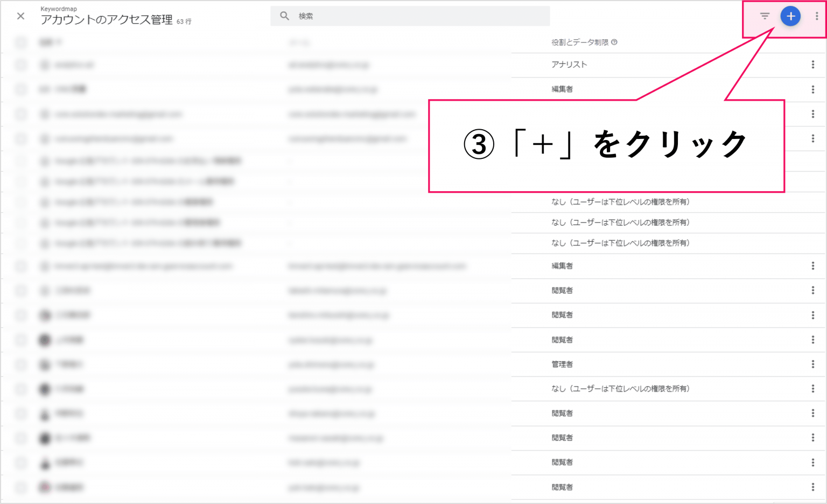Open the filter icon beside the plus button

pyautogui.click(x=765, y=16)
